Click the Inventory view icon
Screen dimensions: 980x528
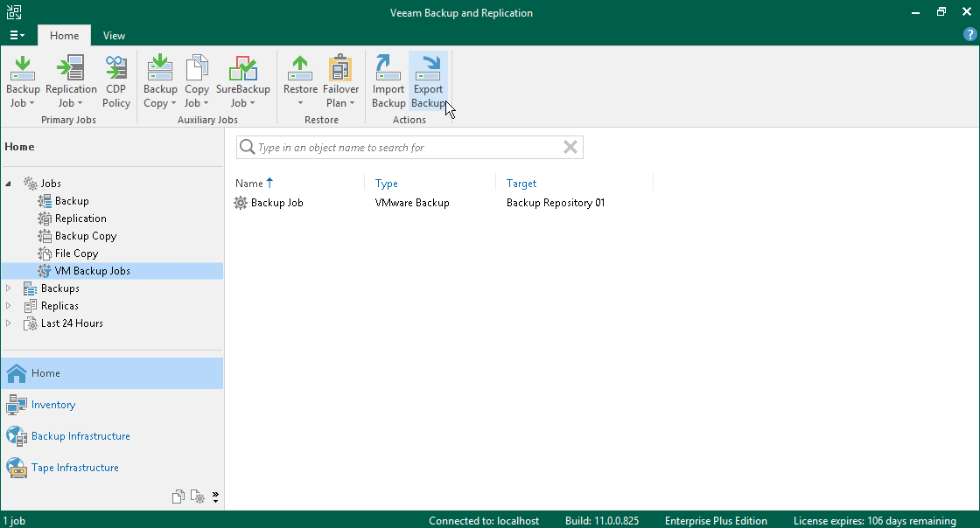(x=17, y=405)
